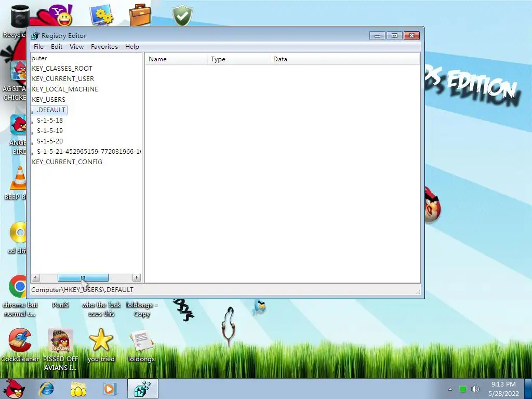
Task: Click the volume speaker tray icon
Action: [475, 389]
